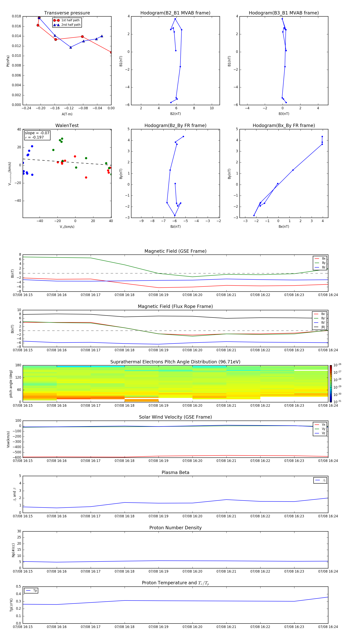This screenshot has width=351, height=644.
Task: Click '07/08 16:19' tick under GSE magnetic field
Action: click(x=158, y=295)
